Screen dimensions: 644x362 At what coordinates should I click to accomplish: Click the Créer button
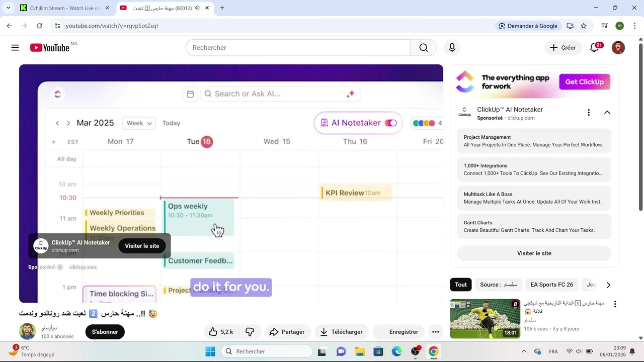[x=562, y=48]
